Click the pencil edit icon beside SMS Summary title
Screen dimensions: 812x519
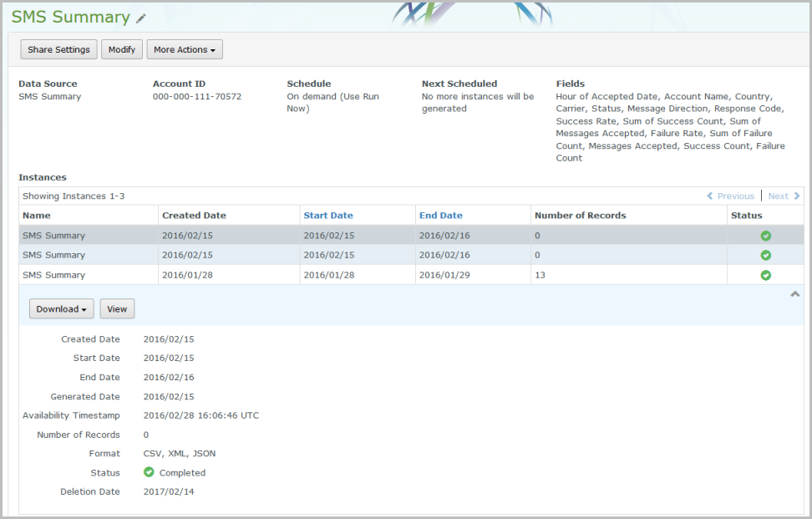tap(141, 18)
